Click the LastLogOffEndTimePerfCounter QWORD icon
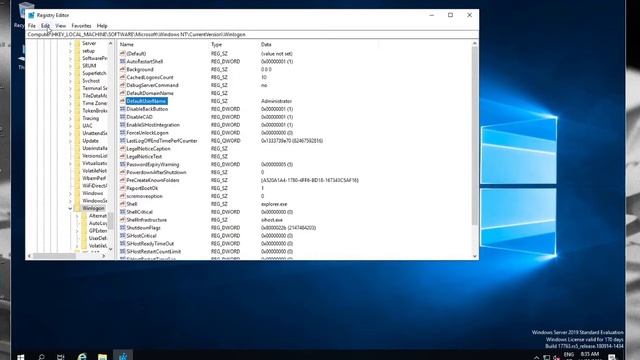The image size is (640, 360). click(x=122, y=140)
